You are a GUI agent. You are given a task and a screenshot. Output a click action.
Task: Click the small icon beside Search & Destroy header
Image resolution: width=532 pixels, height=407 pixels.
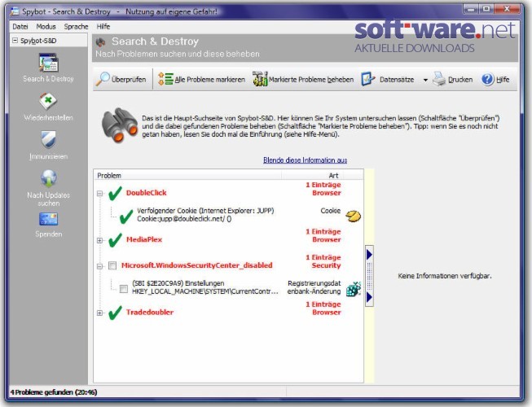[x=100, y=42]
